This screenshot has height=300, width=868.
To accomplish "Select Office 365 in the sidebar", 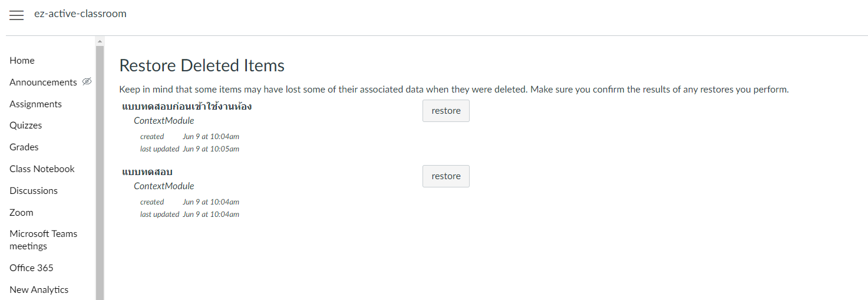I will 31,268.
